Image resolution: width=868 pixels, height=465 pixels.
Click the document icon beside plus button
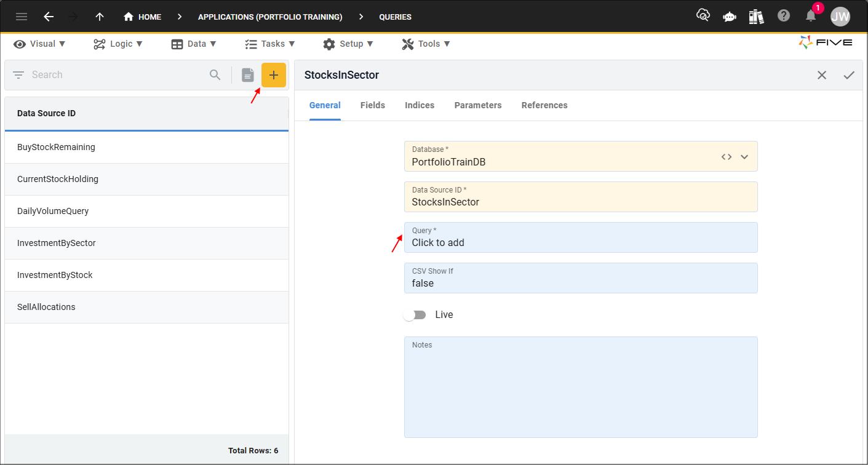tap(248, 75)
